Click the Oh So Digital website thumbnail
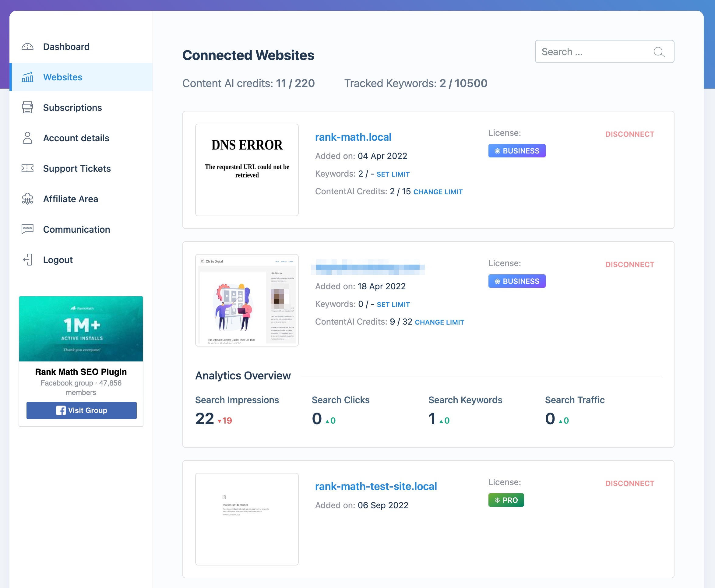 coord(247,299)
